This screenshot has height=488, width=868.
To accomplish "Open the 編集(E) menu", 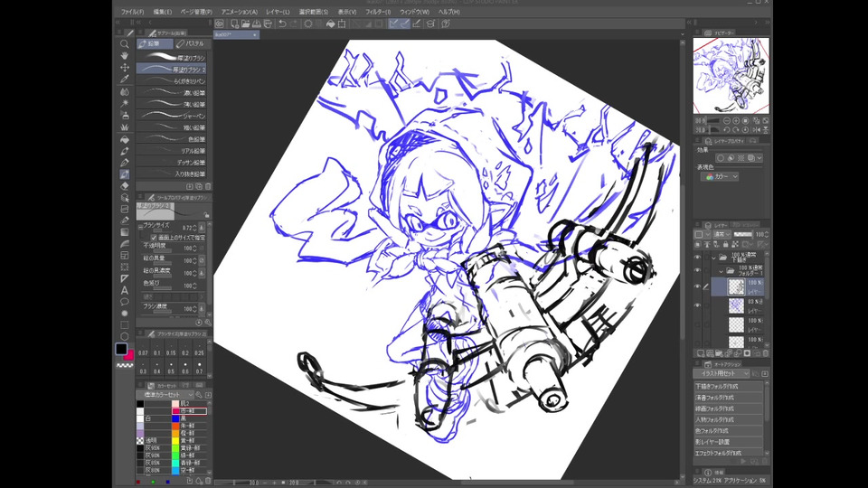I will 163,12.
